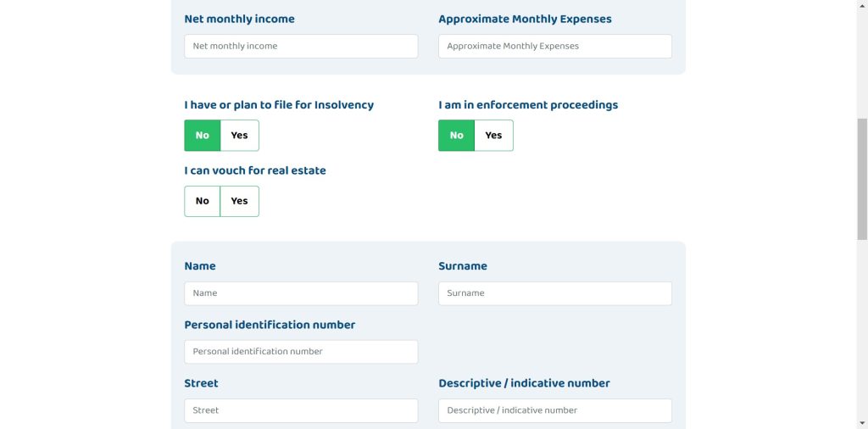Choose Yes for enforcement proceedings
Viewport: 868px width, 429px height.
(494, 136)
